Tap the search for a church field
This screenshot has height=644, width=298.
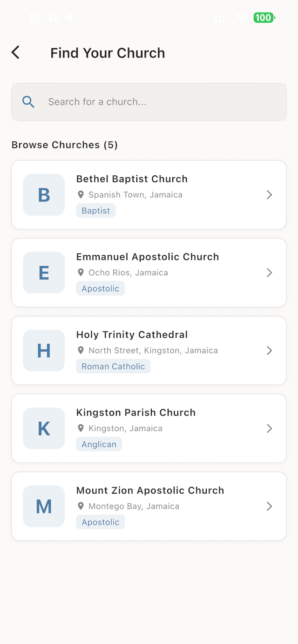(149, 101)
